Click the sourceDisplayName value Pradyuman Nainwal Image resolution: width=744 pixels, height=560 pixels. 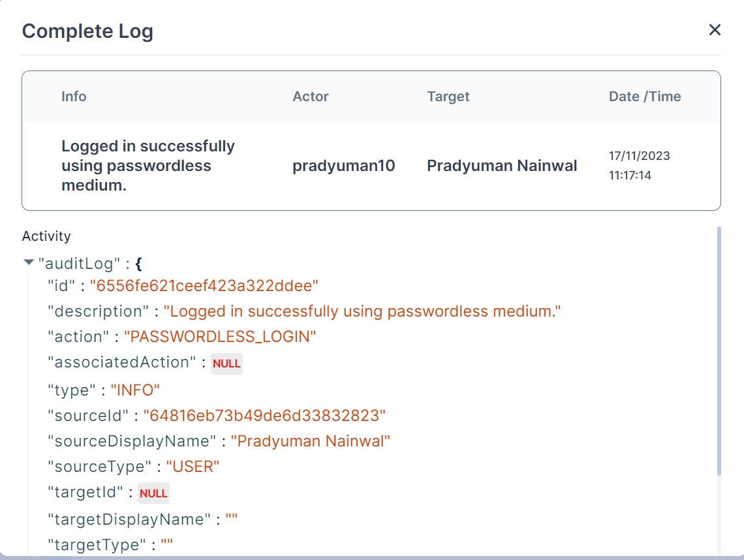point(310,441)
